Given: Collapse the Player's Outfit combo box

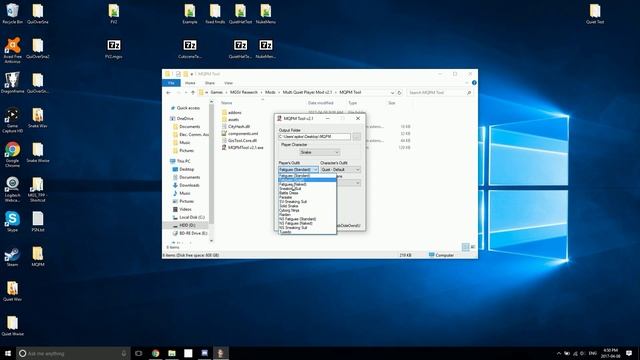Looking at the screenshot, I should click(x=316, y=169).
